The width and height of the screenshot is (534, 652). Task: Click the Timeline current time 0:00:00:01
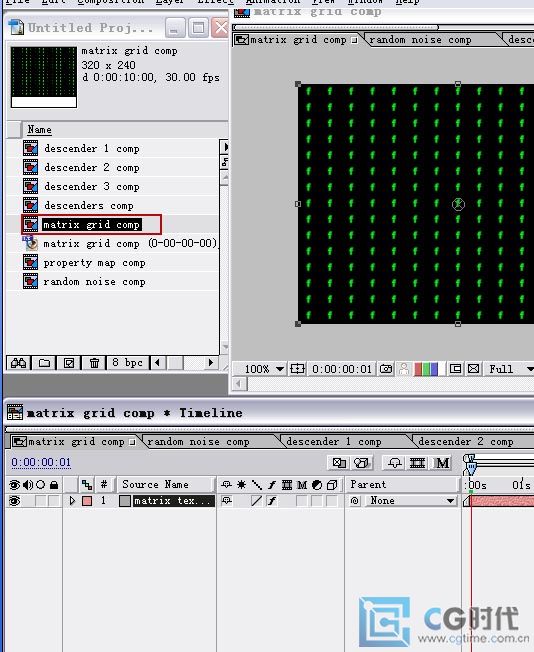[41, 462]
